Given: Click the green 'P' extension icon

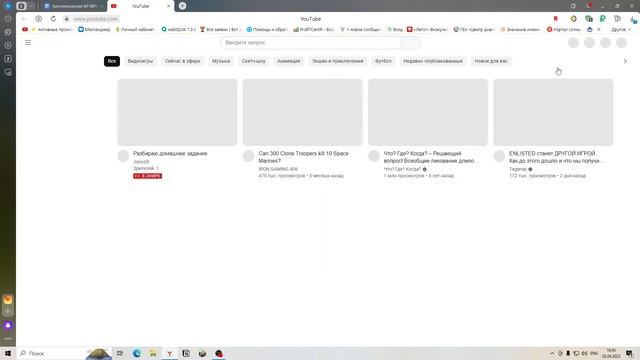Looking at the screenshot, I should (602, 19).
